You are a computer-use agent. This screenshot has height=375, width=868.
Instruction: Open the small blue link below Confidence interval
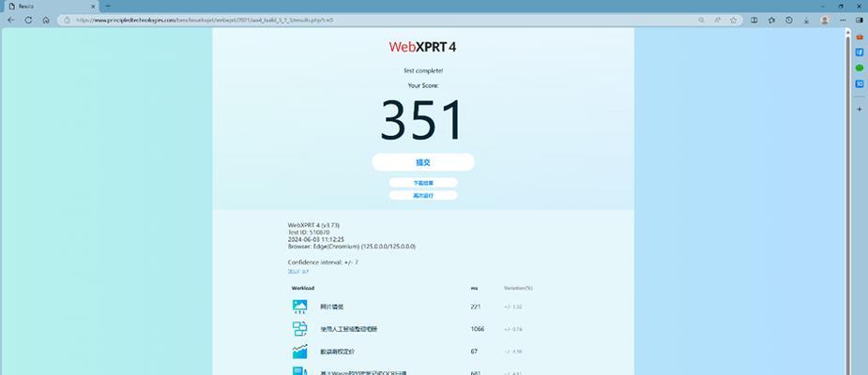pyautogui.click(x=297, y=272)
